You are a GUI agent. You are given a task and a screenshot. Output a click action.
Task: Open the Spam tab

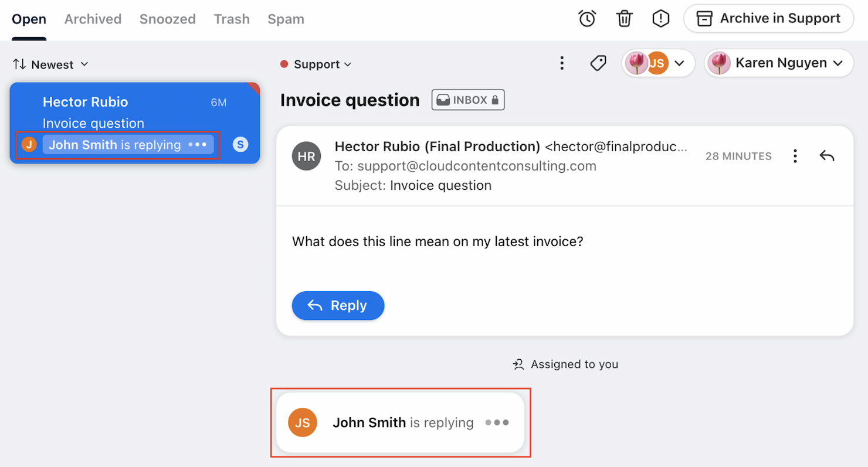[286, 19]
